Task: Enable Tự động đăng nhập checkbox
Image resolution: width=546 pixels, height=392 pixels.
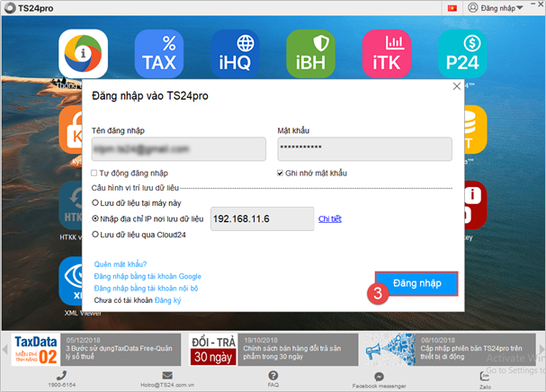Action: 94,173
